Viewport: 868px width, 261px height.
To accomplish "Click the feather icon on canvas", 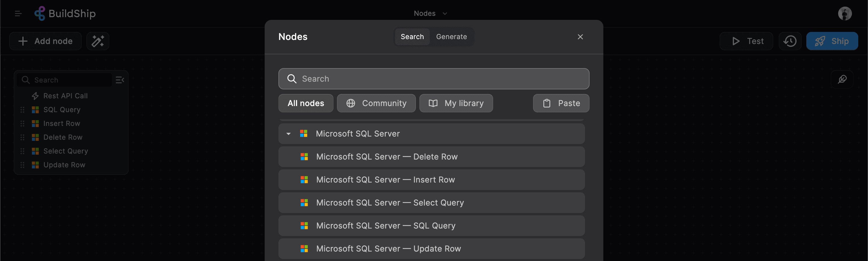I will (842, 79).
